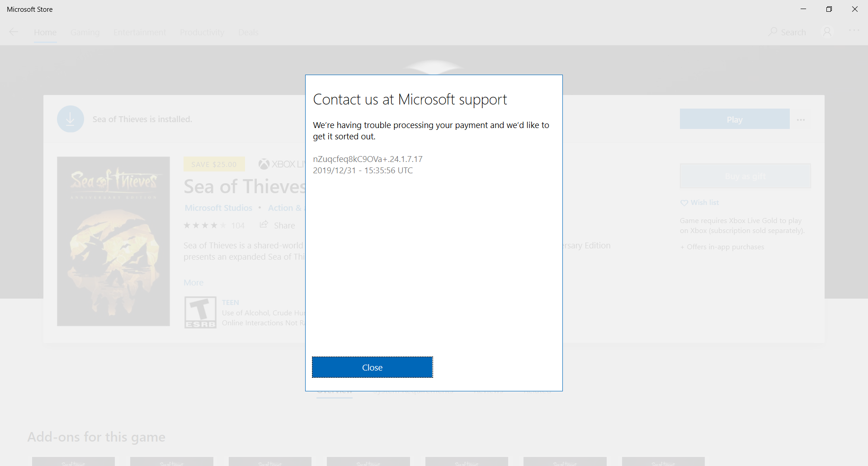Minimize the Microsoft Store window
The height and width of the screenshot is (466, 868).
click(803, 9)
